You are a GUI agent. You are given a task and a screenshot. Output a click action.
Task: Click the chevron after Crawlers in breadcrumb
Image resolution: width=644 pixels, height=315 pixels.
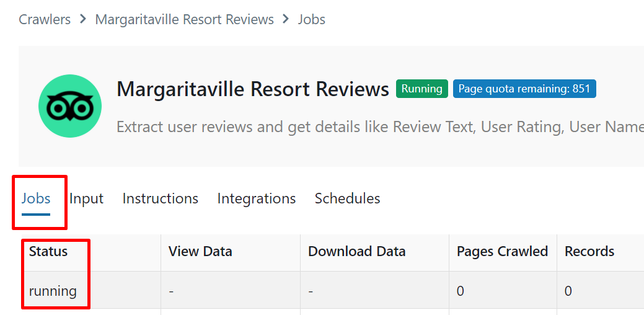[x=83, y=19]
